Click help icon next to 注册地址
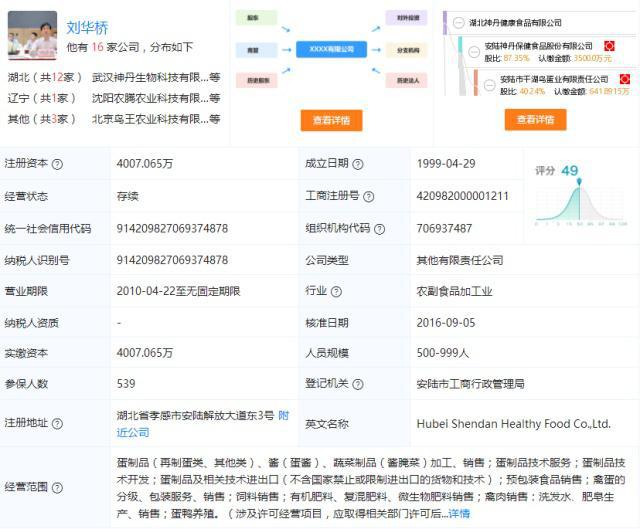The width and height of the screenshot is (640, 529). [x=58, y=423]
